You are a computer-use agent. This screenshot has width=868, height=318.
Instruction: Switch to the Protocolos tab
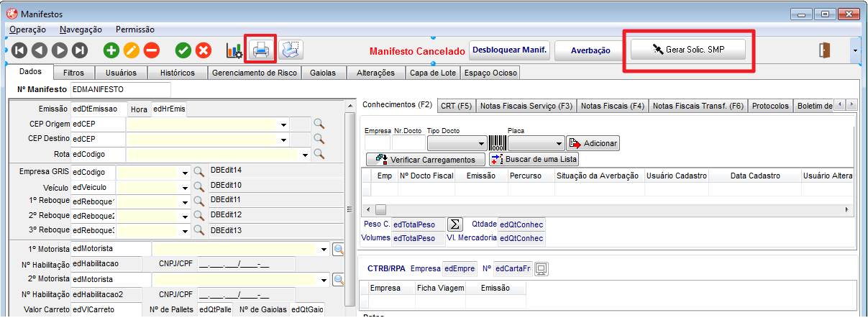tap(771, 106)
